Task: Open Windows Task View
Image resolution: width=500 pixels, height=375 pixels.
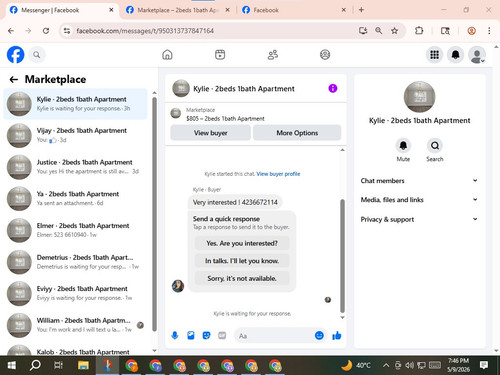Action: [x=59, y=365]
